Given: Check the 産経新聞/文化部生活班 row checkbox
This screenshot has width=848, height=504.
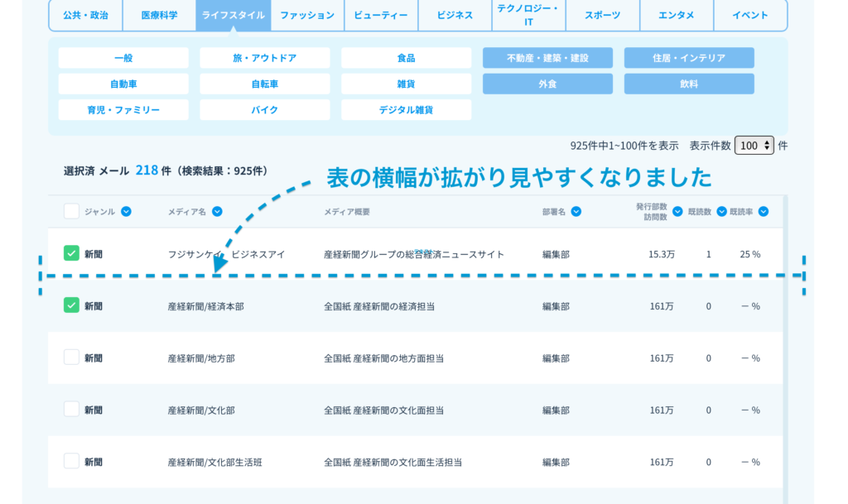Looking at the screenshot, I should point(71,461).
